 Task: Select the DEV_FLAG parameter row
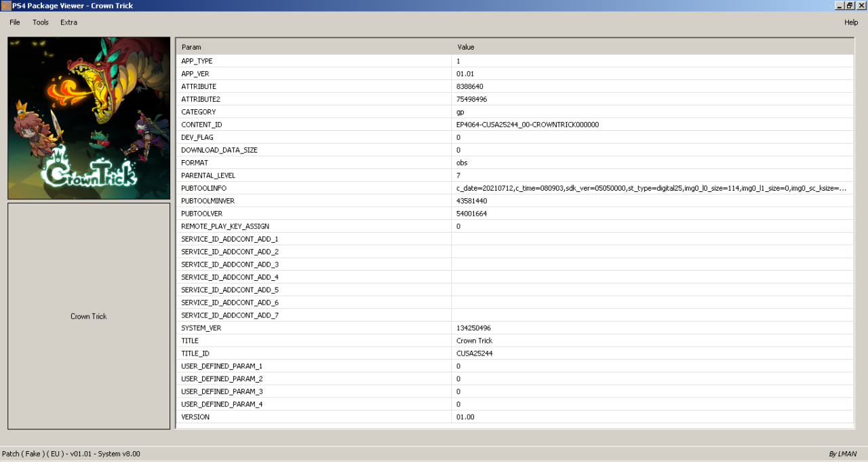pyautogui.click(x=515, y=138)
